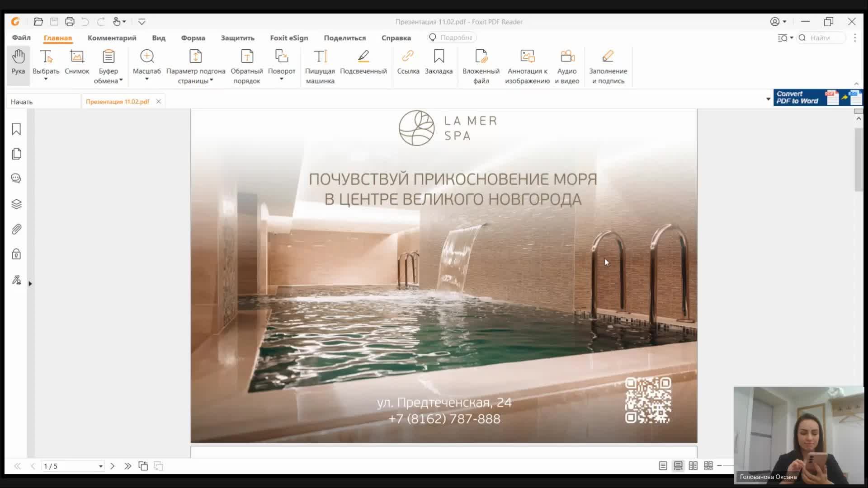Select the Подсвеченный highlight tool
The image size is (868, 488).
coord(363,61)
